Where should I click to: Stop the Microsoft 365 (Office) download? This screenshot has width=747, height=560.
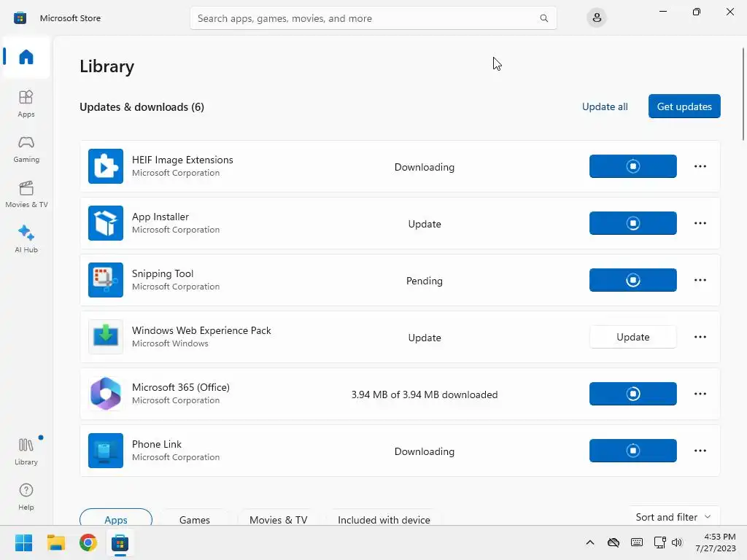[x=632, y=394]
